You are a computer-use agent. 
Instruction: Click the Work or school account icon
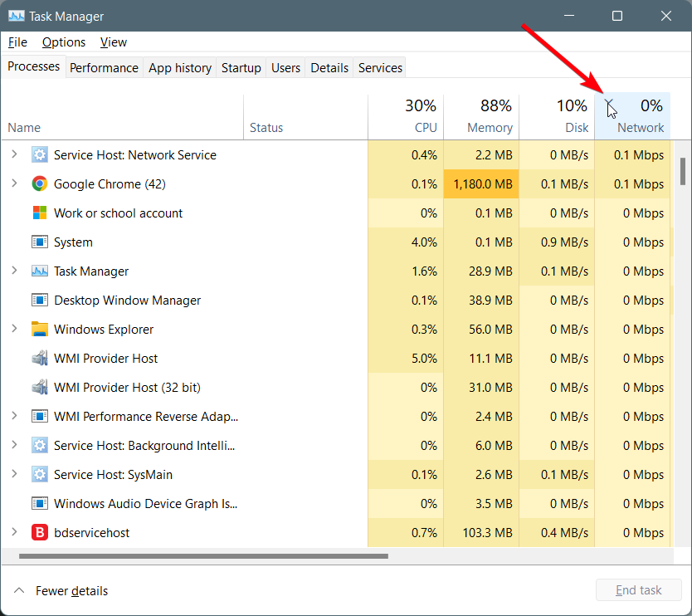(x=40, y=213)
